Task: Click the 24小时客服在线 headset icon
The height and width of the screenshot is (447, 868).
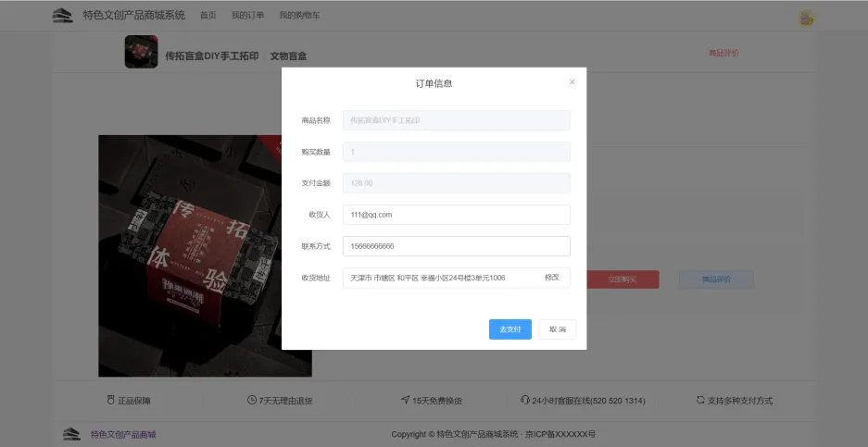Action: point(524,401)
